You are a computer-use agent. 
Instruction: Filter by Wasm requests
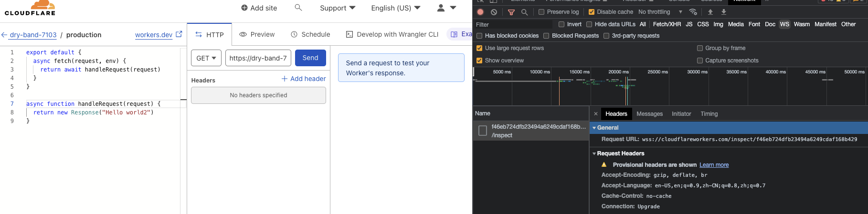802,24
